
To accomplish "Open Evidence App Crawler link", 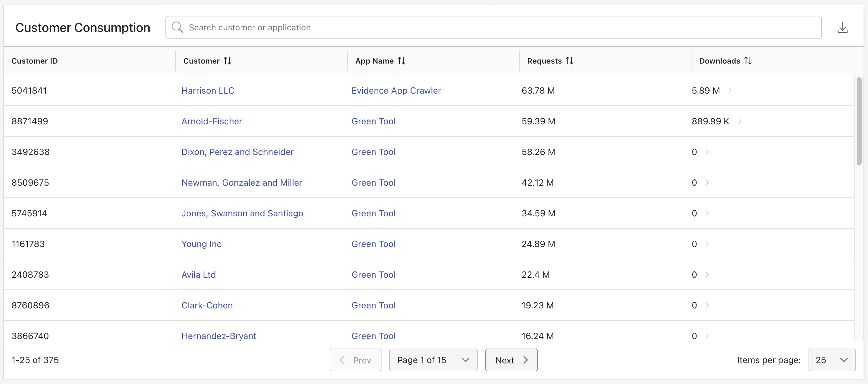I will (396, 90).
